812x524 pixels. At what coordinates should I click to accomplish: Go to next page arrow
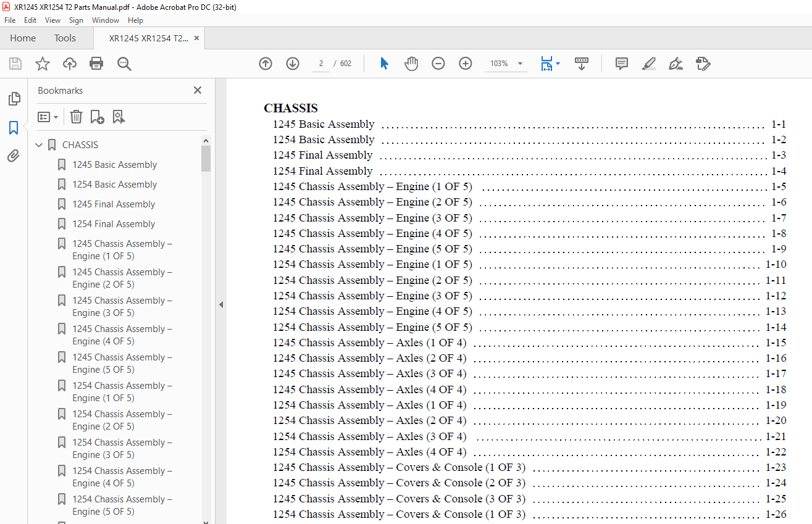click(293, 64)
